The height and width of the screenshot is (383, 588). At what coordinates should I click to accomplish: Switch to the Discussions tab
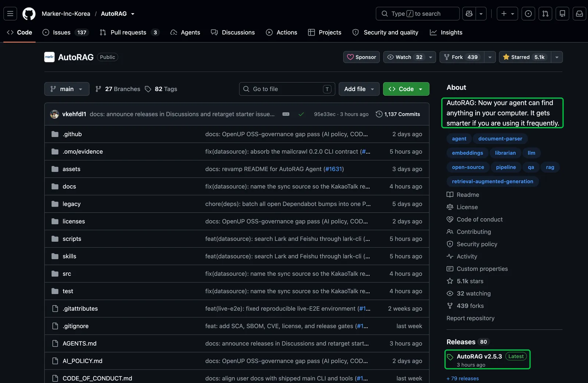click(233, 32)
